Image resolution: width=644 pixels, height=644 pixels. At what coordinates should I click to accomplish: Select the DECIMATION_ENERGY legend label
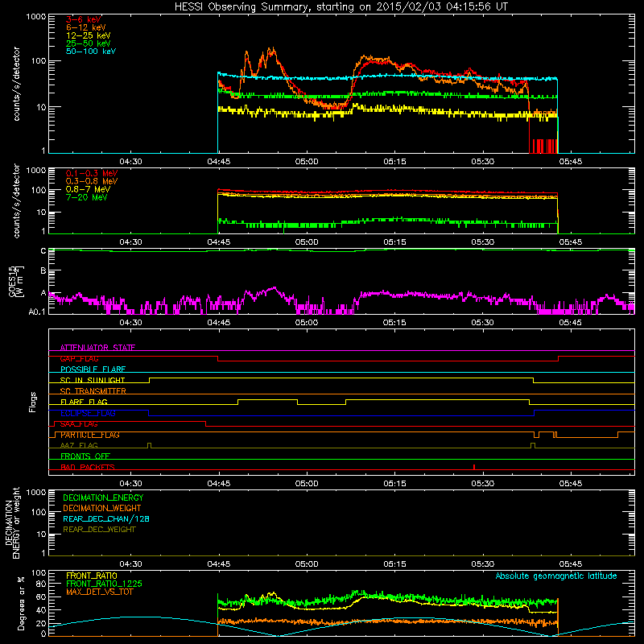(103, 497)
